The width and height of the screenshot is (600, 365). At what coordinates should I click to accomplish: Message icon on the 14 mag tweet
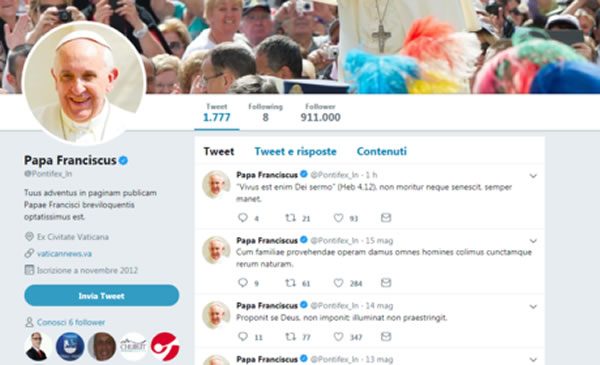pyautogui.click(x=386, y=336)
